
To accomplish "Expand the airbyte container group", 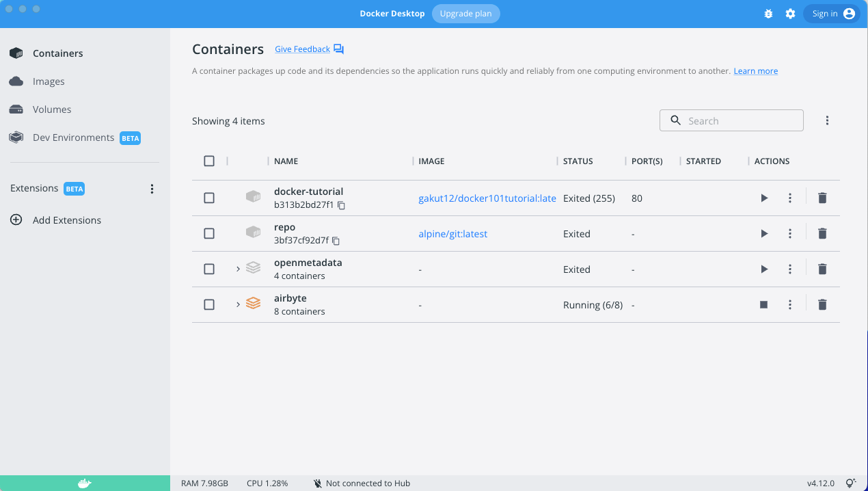I will (x=238, y=304).
